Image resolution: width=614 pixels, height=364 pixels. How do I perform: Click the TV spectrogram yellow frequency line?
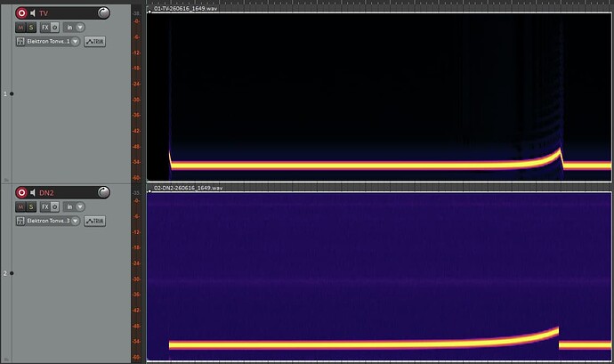(352, 166)
